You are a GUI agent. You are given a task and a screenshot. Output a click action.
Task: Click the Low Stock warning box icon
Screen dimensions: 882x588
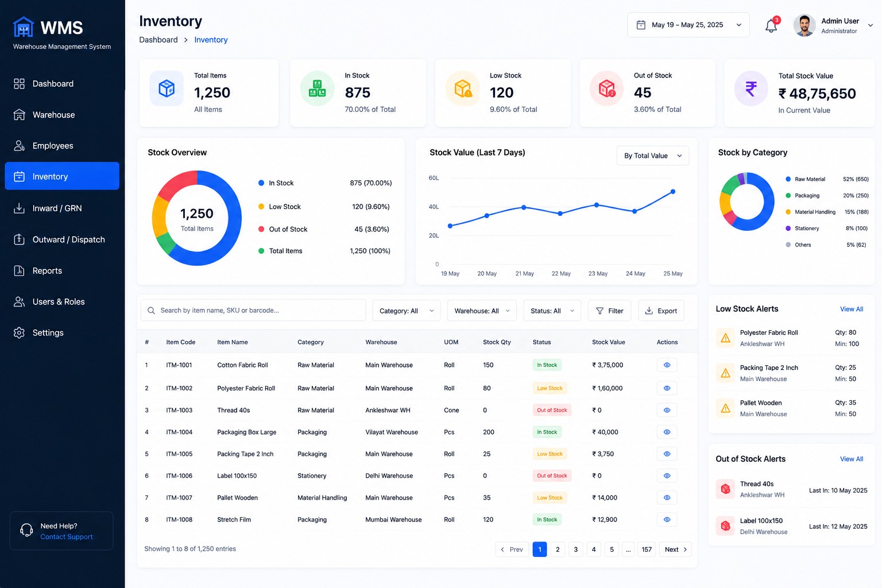pyautogui.click(x=463, y=88)
